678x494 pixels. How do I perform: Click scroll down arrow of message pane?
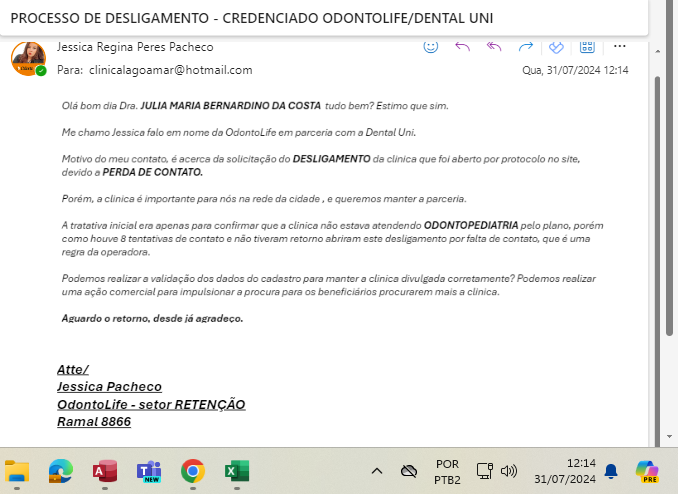pyautogui.click(x=669, y=436)
